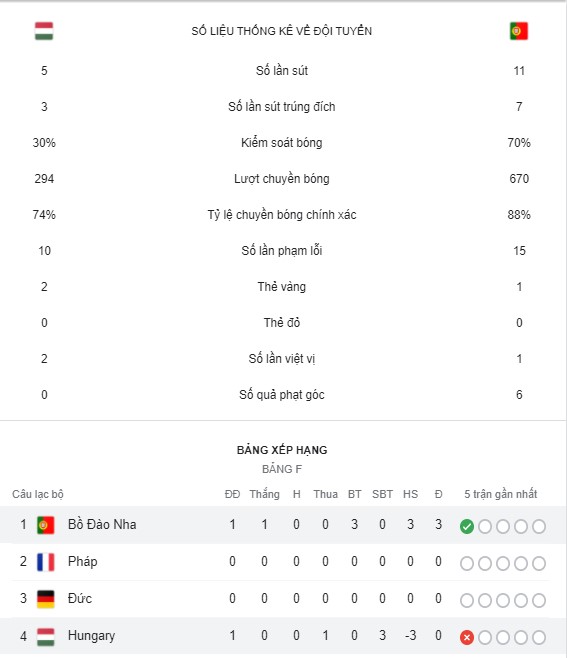Screen dimensions: 567x658
Task: Click the BẢNG F group label
Action: pyautogui.click(x=282, y=469)
